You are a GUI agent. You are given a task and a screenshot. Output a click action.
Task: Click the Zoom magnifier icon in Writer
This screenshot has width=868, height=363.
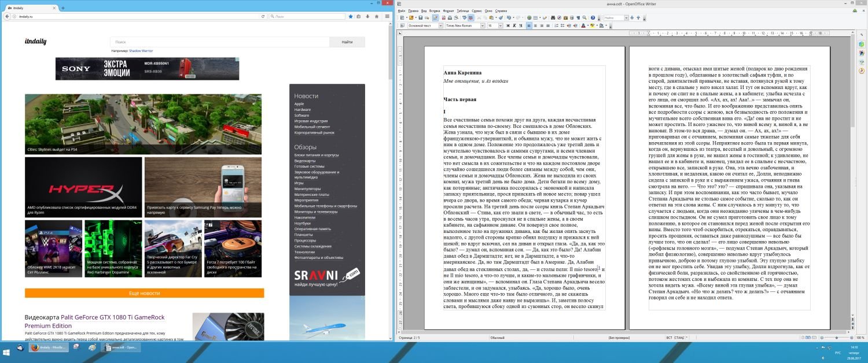coord(584,18)
